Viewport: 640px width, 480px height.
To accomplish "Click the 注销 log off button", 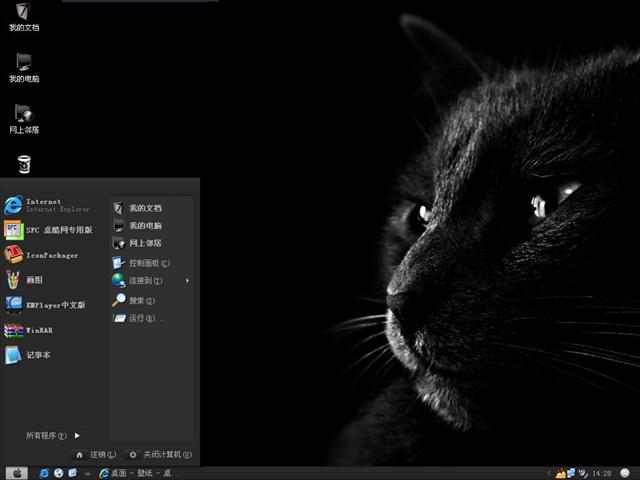I will 96,454.
